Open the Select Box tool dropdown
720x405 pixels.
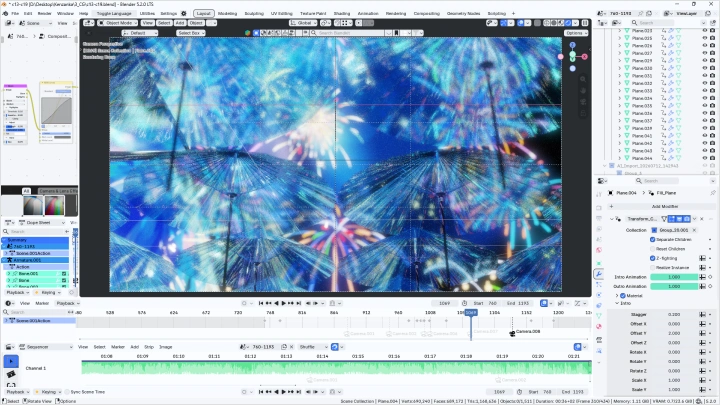tap(190, 33)
